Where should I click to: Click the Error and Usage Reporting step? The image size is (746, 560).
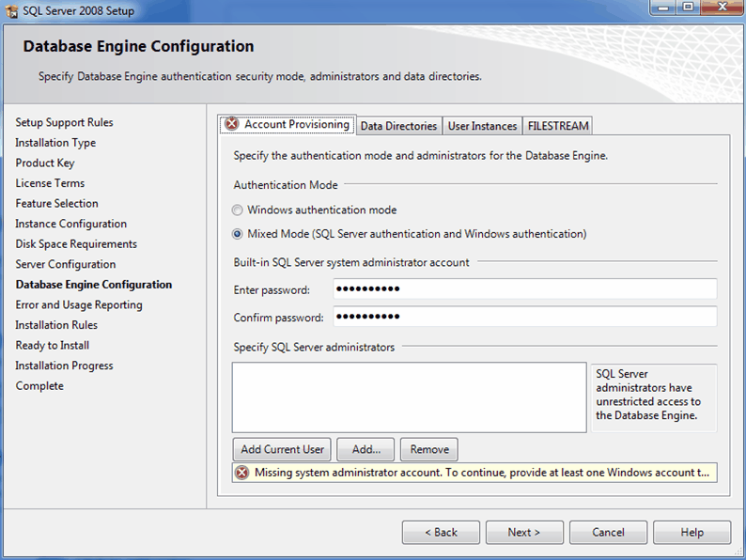coord(79,305)
